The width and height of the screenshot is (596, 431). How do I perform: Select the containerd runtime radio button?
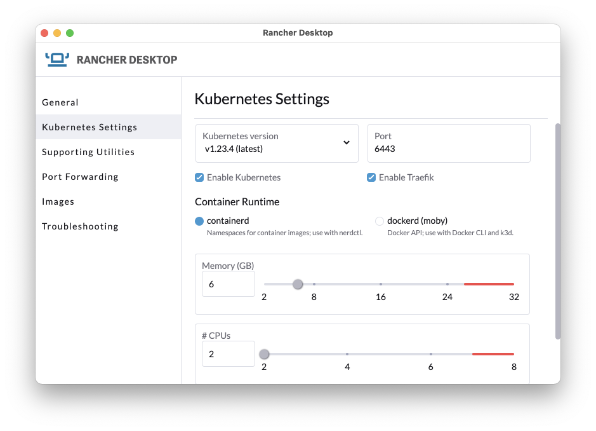(x=199, y=221)
